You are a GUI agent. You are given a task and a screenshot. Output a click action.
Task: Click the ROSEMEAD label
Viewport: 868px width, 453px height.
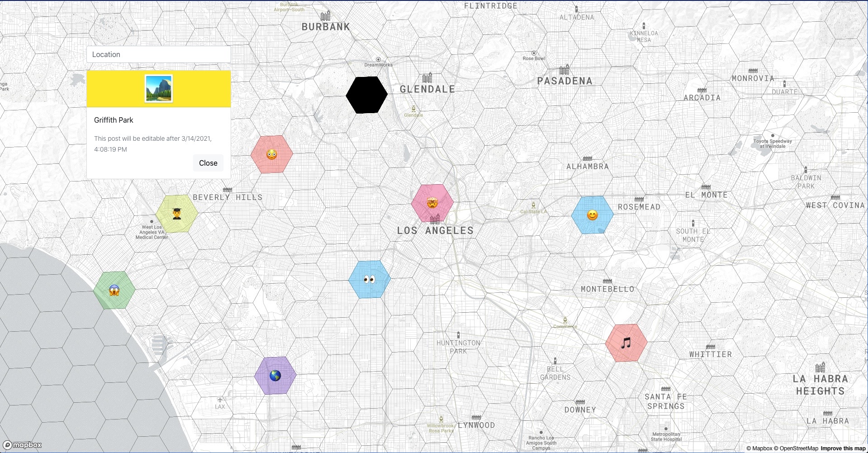tap(639, 207)
